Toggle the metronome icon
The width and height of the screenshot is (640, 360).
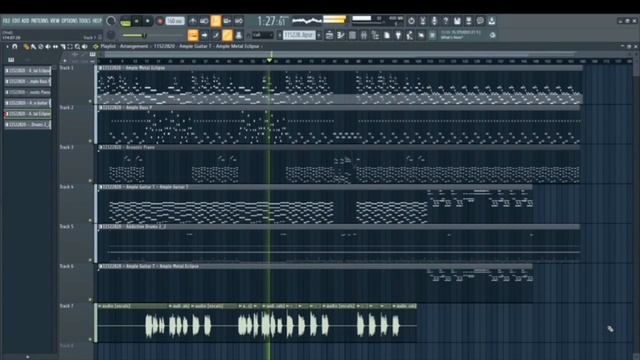point(193,21)
